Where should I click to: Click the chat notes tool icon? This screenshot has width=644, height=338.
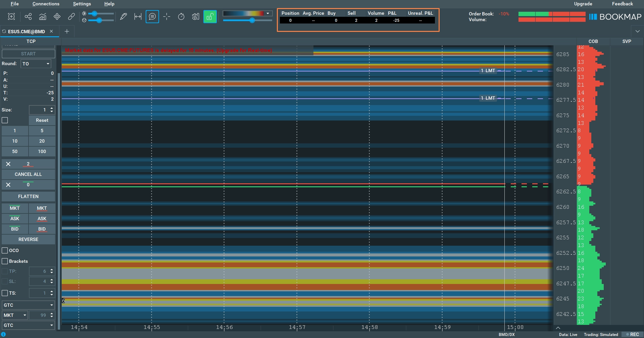pyautogui.click(x=152, y=16)
